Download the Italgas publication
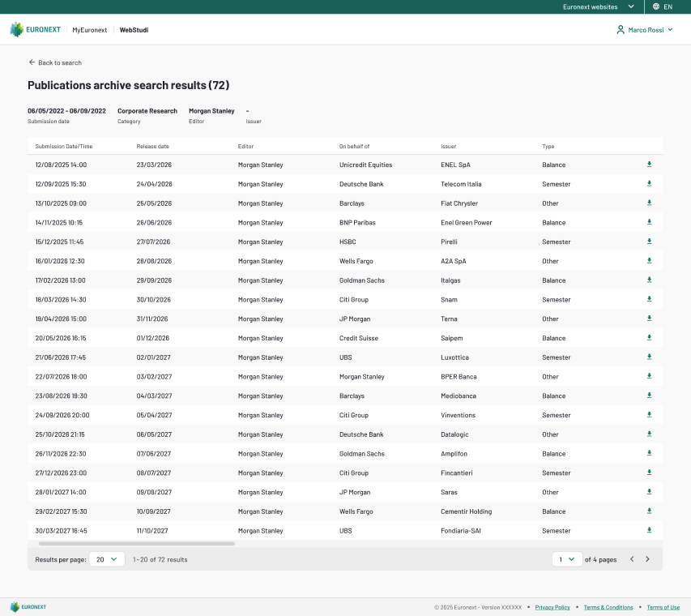Viewport: 691px width, 616px height. coord(649,280)
